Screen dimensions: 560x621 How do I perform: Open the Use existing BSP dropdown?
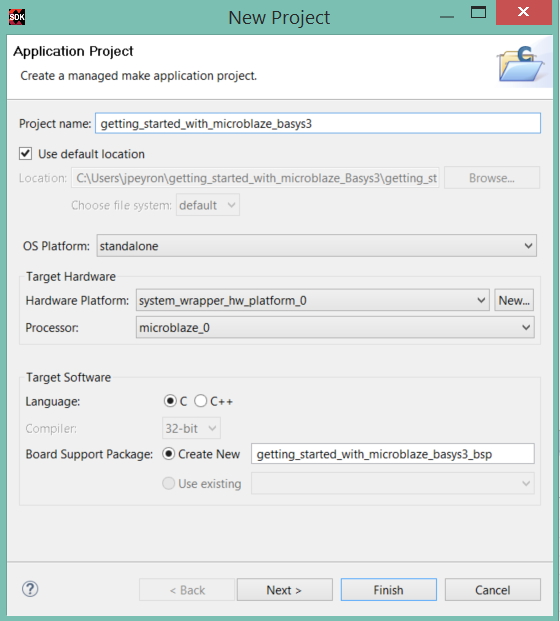click(392, 484)
